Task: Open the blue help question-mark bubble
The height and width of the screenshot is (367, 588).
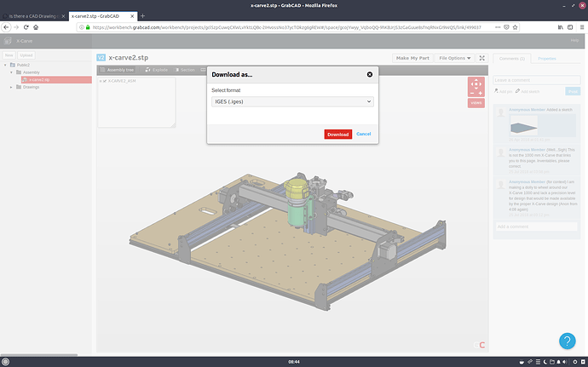Action: [x=567, y=341]
